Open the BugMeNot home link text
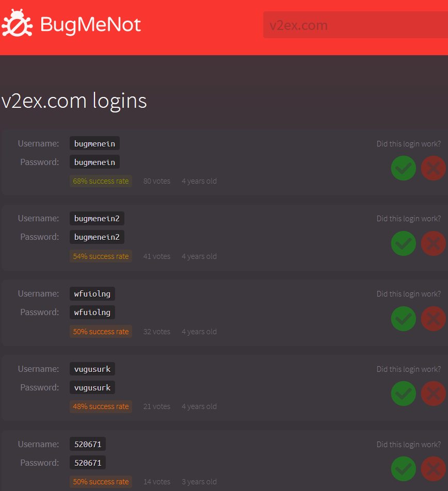448x491 pixels. coord(90,25)
